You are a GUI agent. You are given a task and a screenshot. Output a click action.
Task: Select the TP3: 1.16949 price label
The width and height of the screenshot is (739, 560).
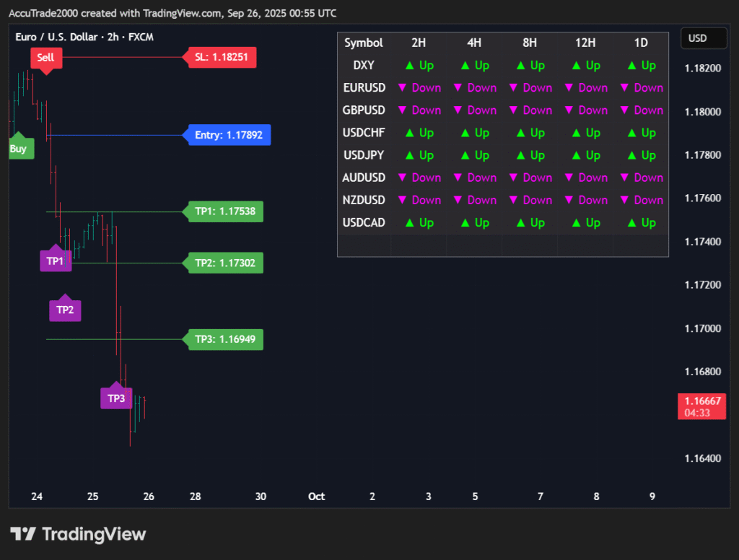click(x=224, y=339)
